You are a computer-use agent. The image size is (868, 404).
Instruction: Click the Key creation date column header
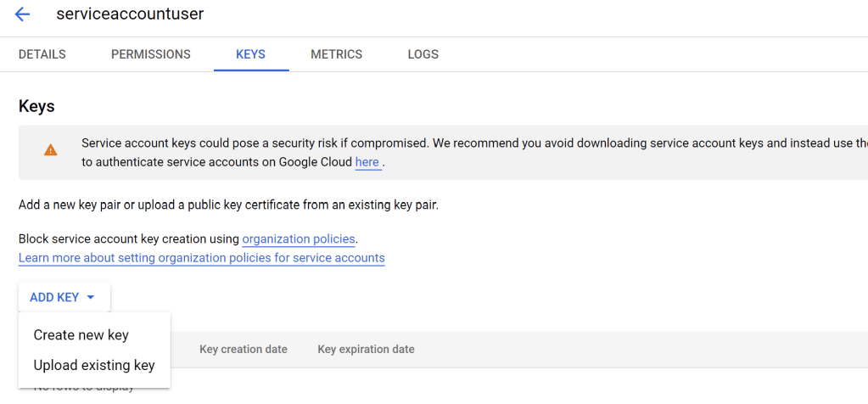point(244,350)
